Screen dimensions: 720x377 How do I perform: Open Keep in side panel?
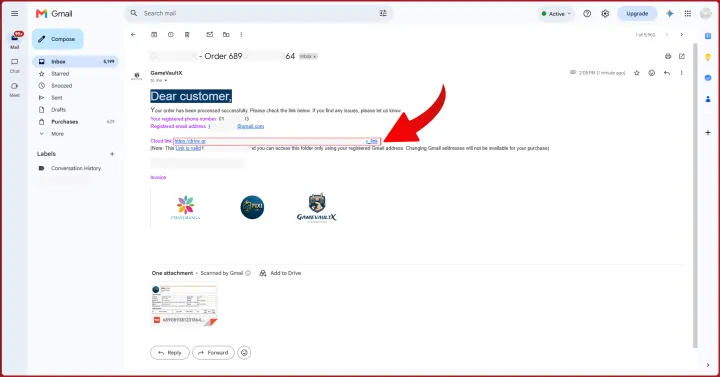click(x=708, y=57)
